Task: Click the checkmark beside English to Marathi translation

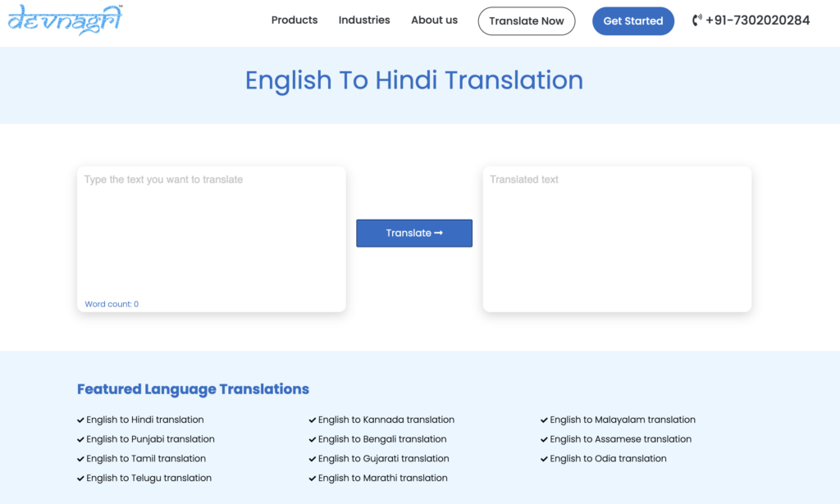Action: pyautogui.click(x=313, y=478)
